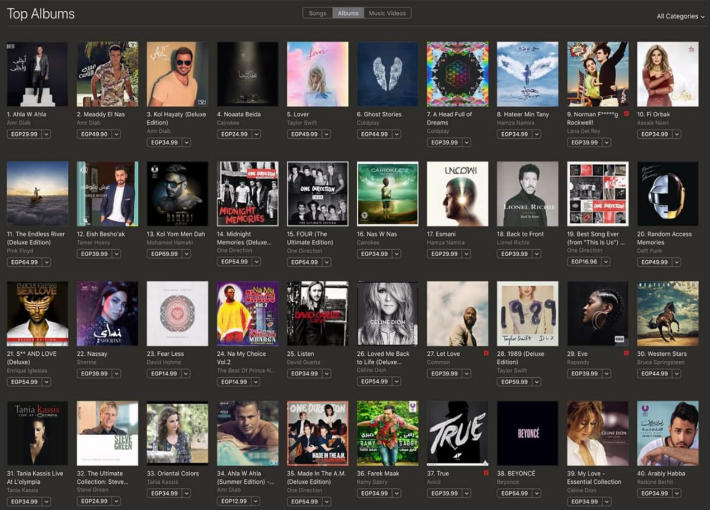Select the Albums tab

click(348, 13)
